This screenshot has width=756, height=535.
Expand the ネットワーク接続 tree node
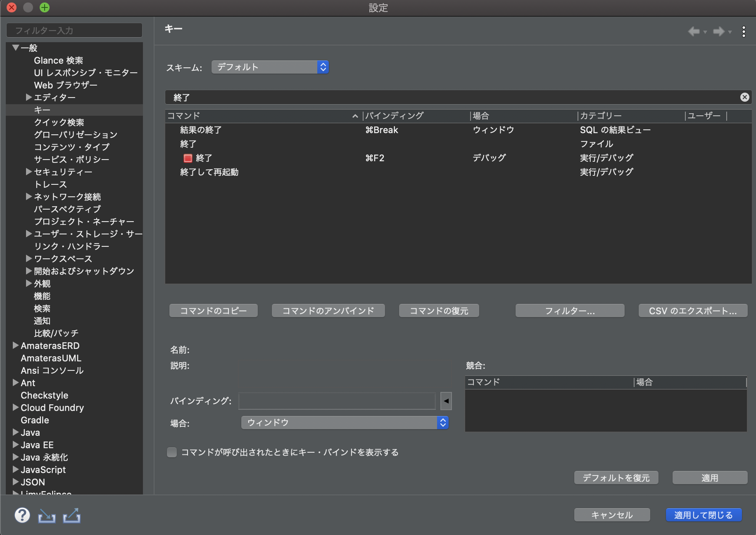(29, 196)
